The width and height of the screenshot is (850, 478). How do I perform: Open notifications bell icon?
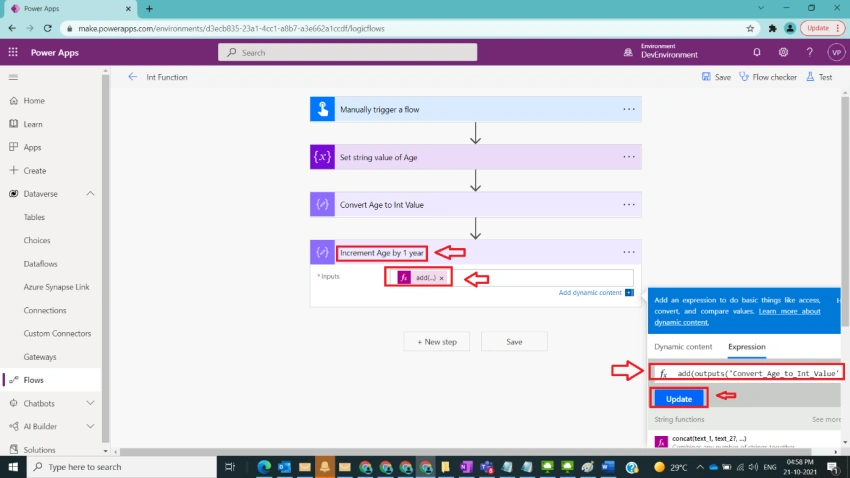coord(757,52)
